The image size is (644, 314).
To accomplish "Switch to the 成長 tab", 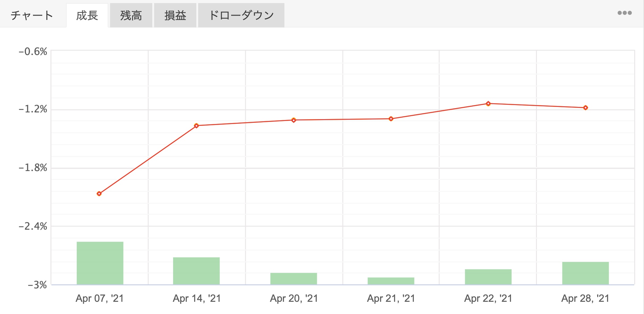I will pos(87,15).
